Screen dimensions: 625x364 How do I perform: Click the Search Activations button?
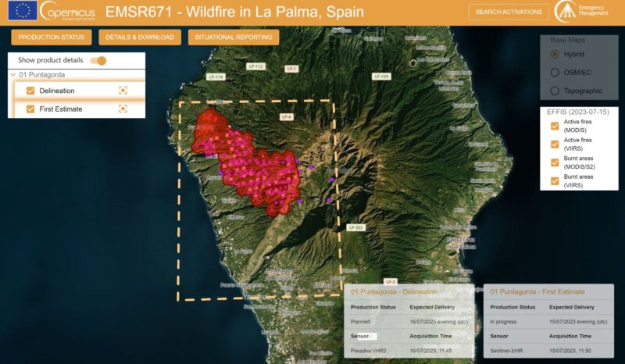pyautogui.click(x=509, y=12)
